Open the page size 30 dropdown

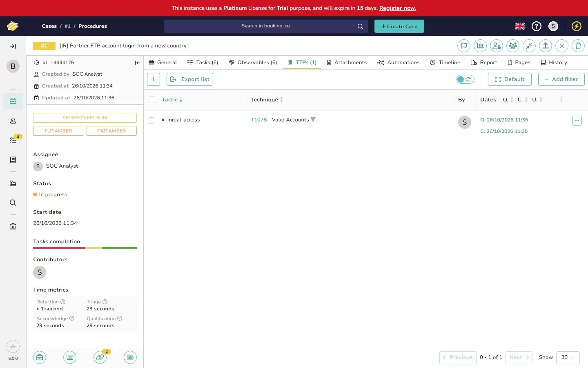coord(568,357)
